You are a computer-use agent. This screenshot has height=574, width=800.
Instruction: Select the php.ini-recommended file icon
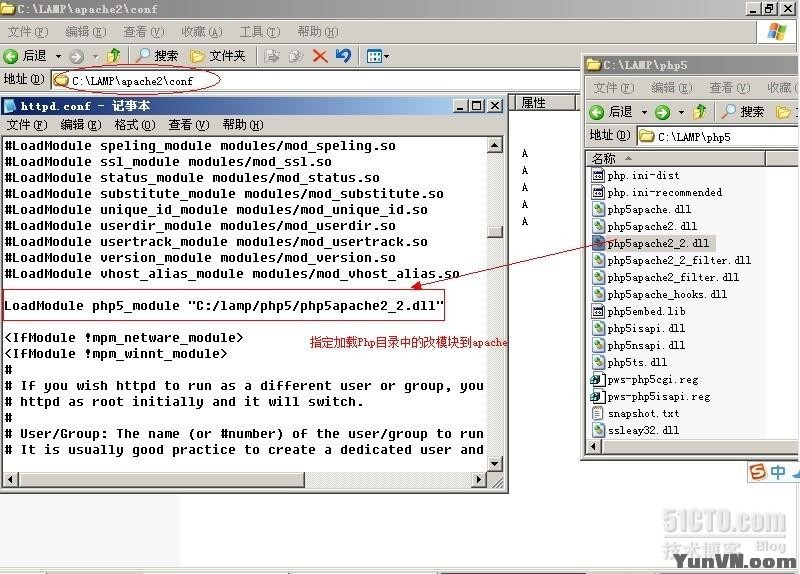pos(597,192)
